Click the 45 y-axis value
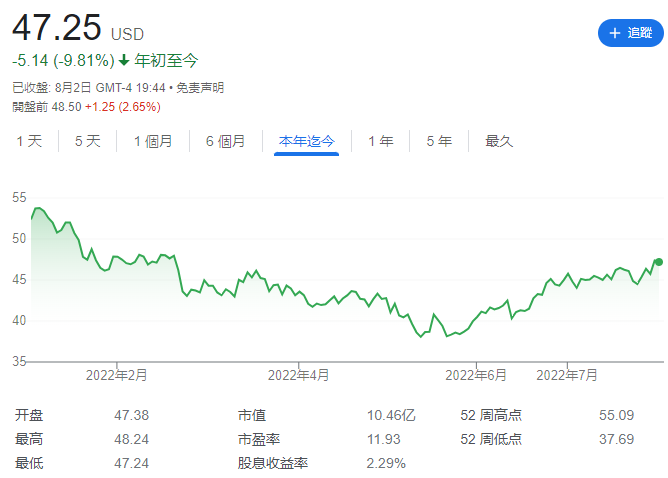The width and height of the screenshot is (668, 478). pos(19,279)
